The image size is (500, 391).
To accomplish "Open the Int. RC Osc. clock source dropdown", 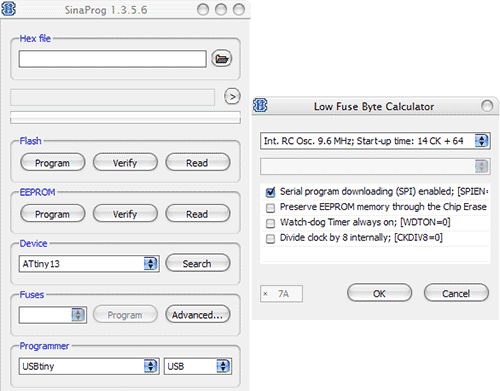I will coord(375,141).
